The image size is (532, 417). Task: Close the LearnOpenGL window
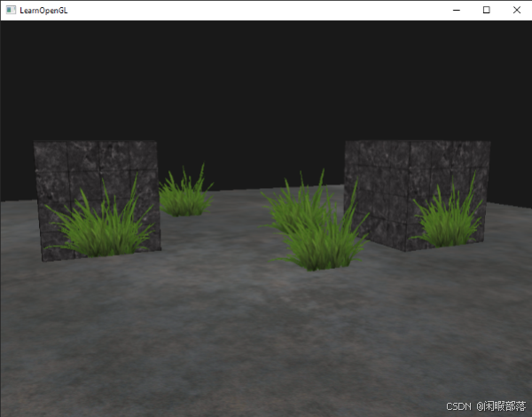point(516,10)
